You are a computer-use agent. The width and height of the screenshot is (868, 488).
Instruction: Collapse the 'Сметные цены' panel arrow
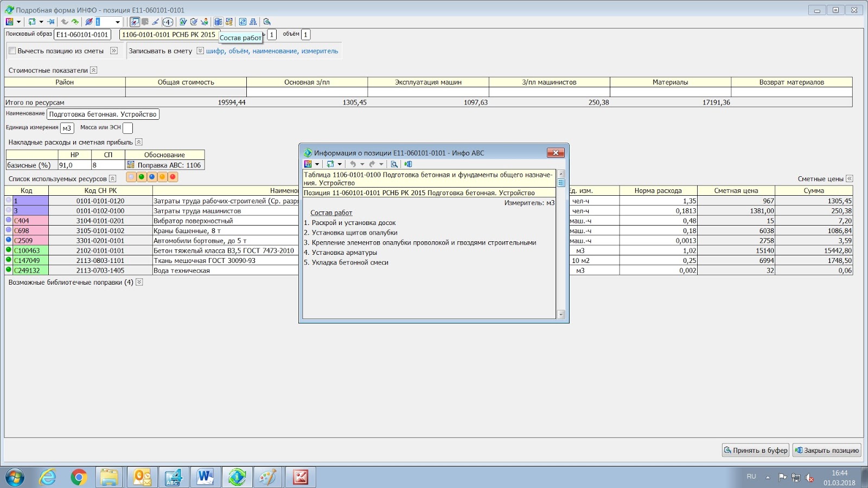850,178
